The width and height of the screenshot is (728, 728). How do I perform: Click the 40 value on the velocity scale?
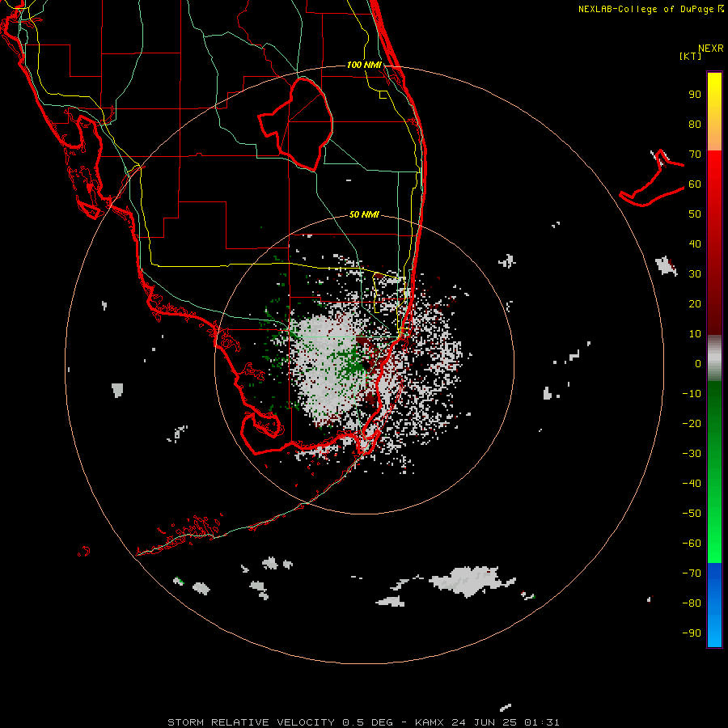pos(695,243)
